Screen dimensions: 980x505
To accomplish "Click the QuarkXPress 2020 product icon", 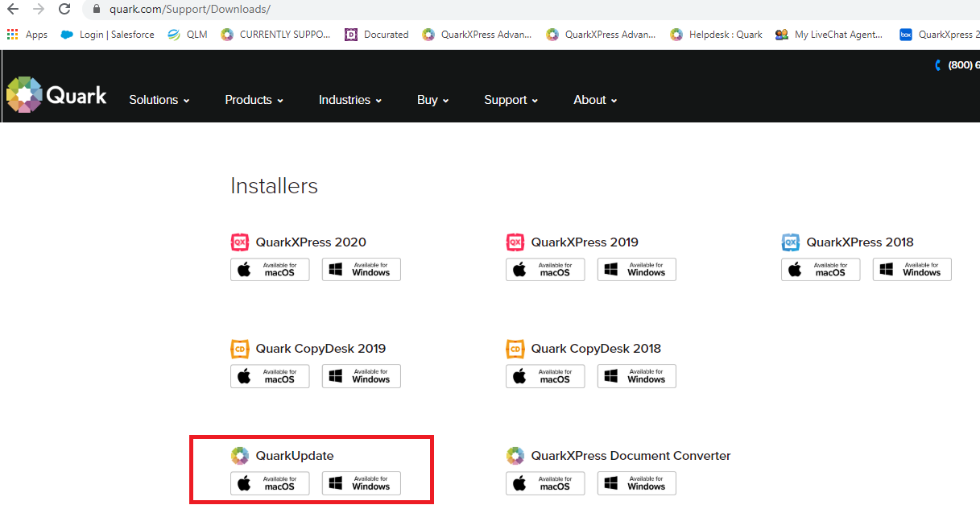I will (240, 242).
